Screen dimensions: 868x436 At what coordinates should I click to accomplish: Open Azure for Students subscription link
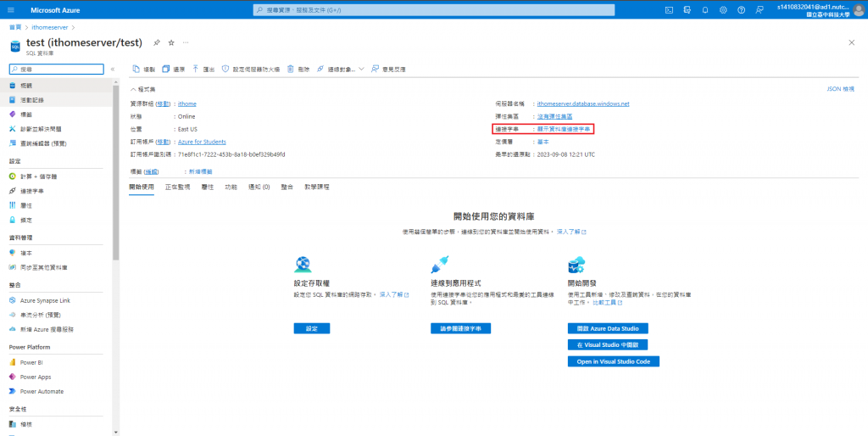(x=202, y=142)
